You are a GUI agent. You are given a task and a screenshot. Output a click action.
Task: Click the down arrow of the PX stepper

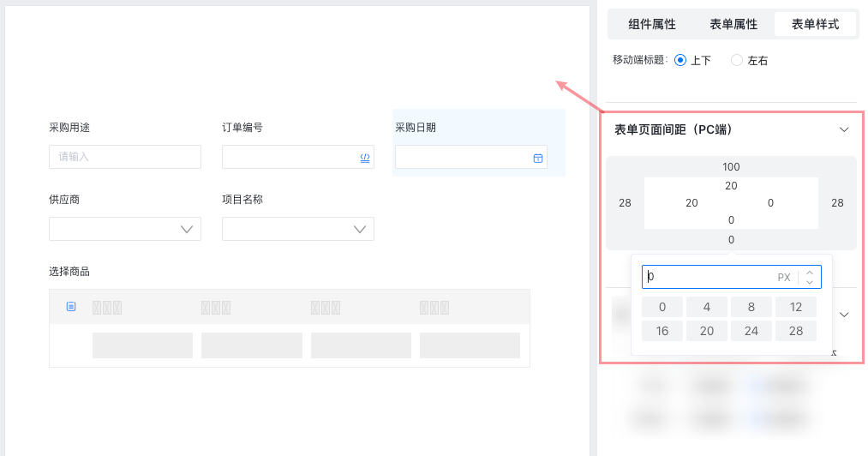pos(810,282)
